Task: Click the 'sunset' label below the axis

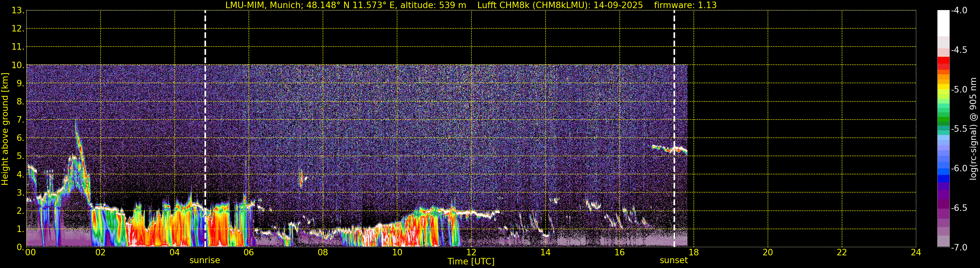Action: point(674,261)
